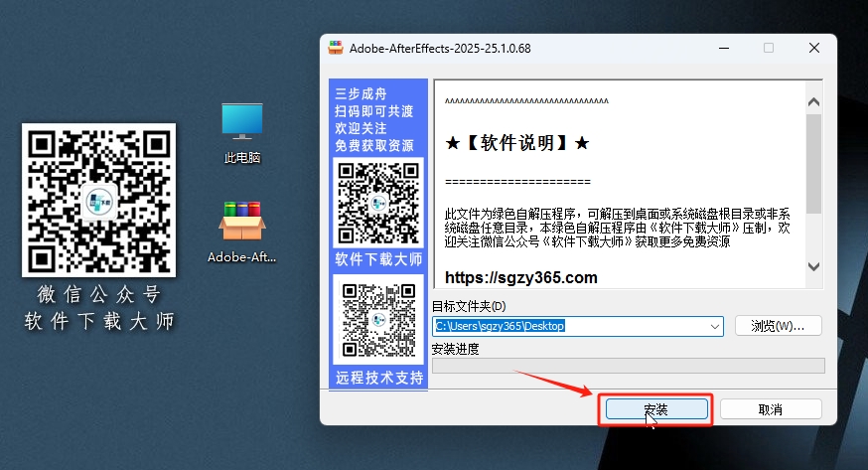Click the ★【软件说明】★ heading
This screenshot has height=470, width=868.
coord(517,143)
